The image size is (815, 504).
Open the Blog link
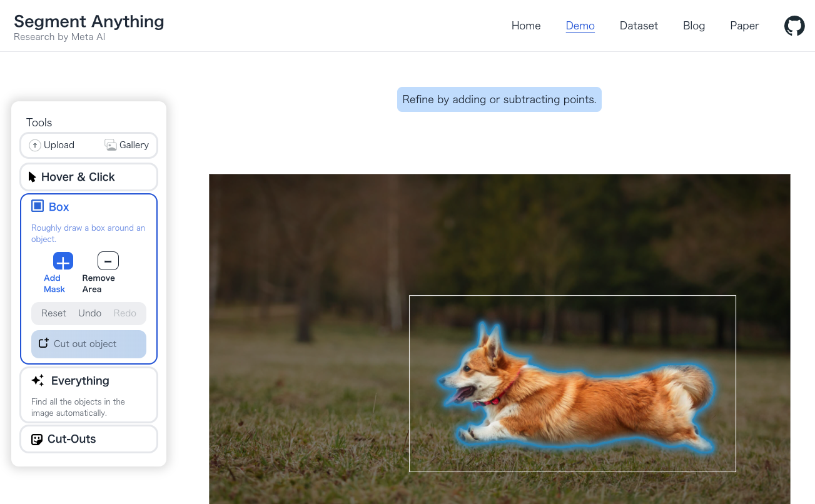[x=694, y=26]
